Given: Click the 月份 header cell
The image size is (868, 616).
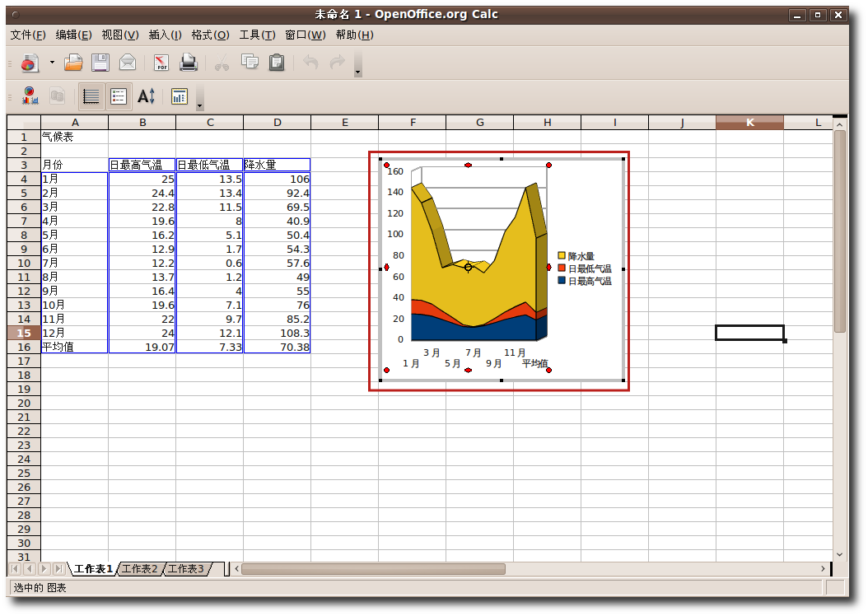Looking at the screenshot, I should 75,165.
